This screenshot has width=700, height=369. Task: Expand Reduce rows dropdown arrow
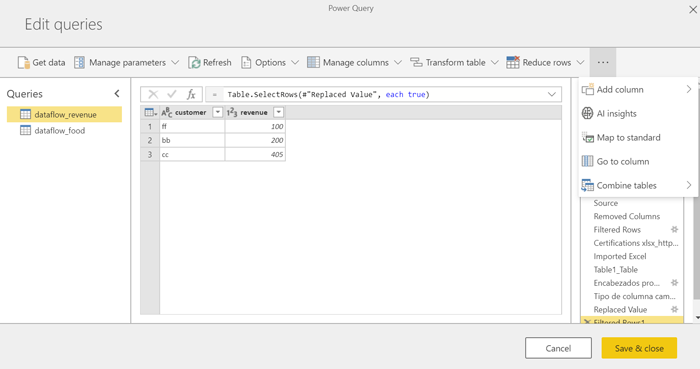click(x=580, y=62)
